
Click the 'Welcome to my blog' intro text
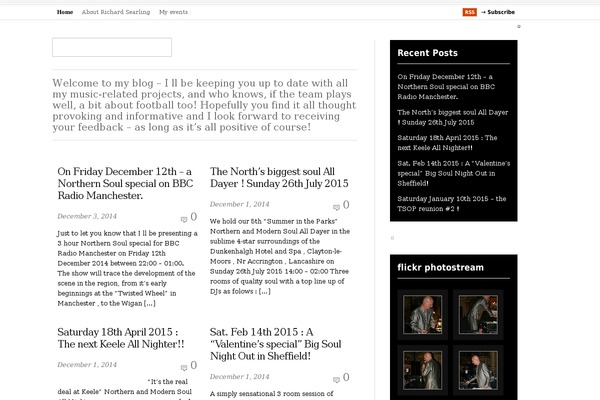pyautogui.click(x=204, y=105)
